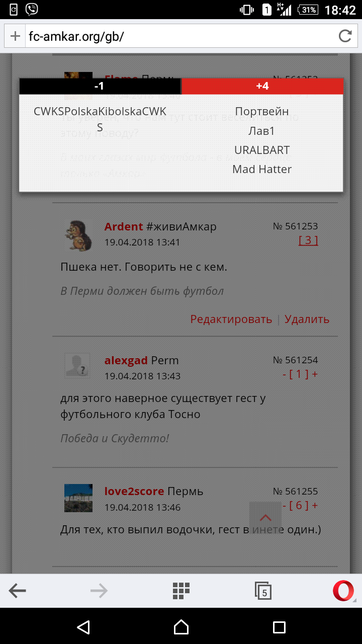362x644 pixels.
Task: Open tabs switcher showing 5 tabs
Action: point(263,591)
